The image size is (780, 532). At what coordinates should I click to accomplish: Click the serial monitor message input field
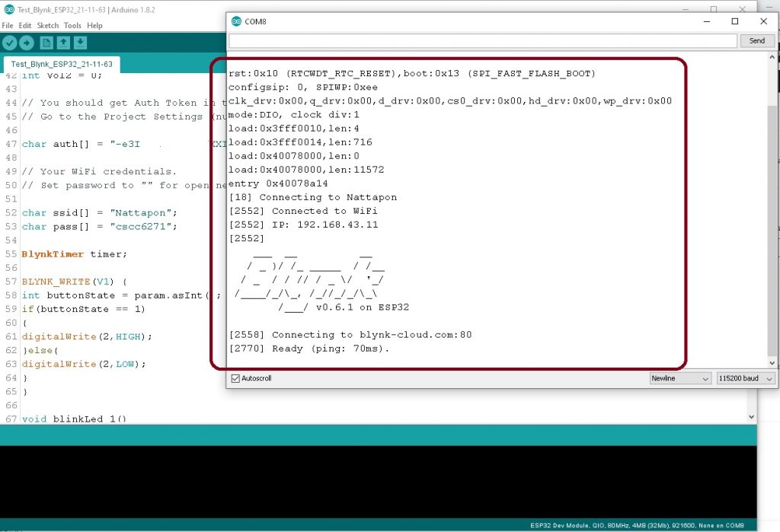coord(482,41)
